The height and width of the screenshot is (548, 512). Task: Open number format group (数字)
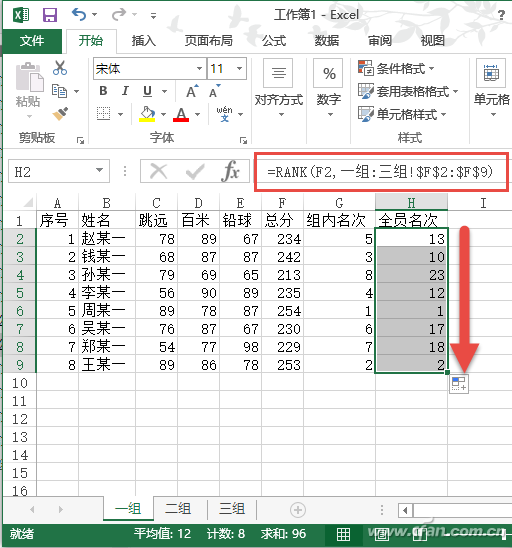pyautogui.click(x=328, y=89)
